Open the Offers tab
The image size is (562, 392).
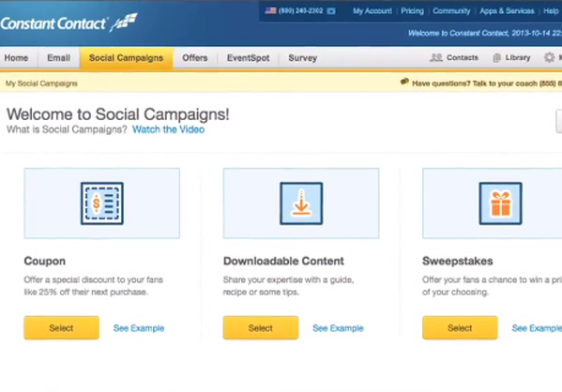[195, 58]
